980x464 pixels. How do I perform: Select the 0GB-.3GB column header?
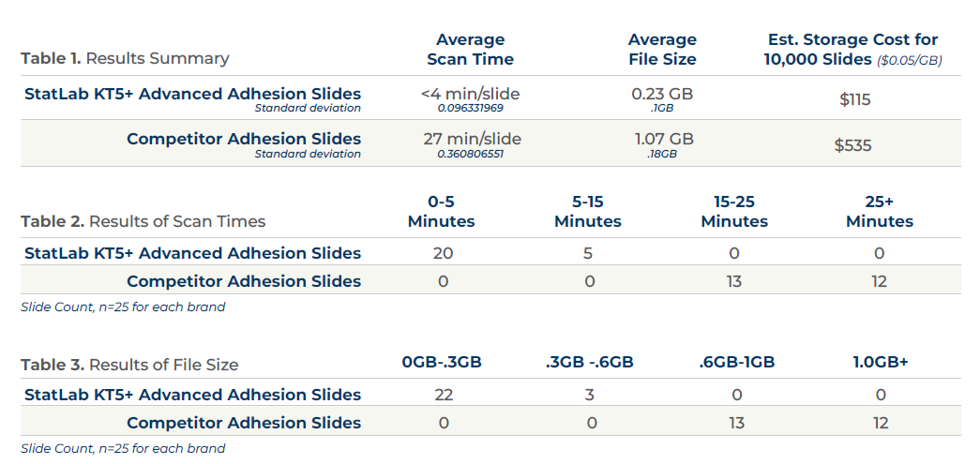tap(442, 362)
